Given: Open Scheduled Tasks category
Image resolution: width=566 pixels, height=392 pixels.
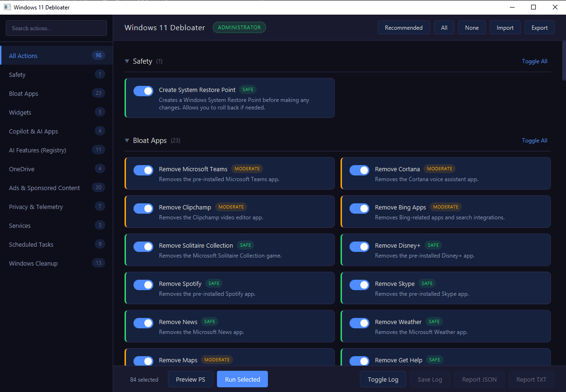Looking at the screenshot, I should [x=57, y=244].
